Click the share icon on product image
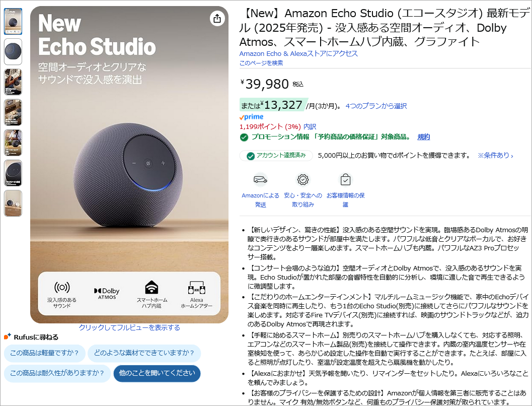The width and height of the screenshot is (532, 406). [x=217, y=18]
